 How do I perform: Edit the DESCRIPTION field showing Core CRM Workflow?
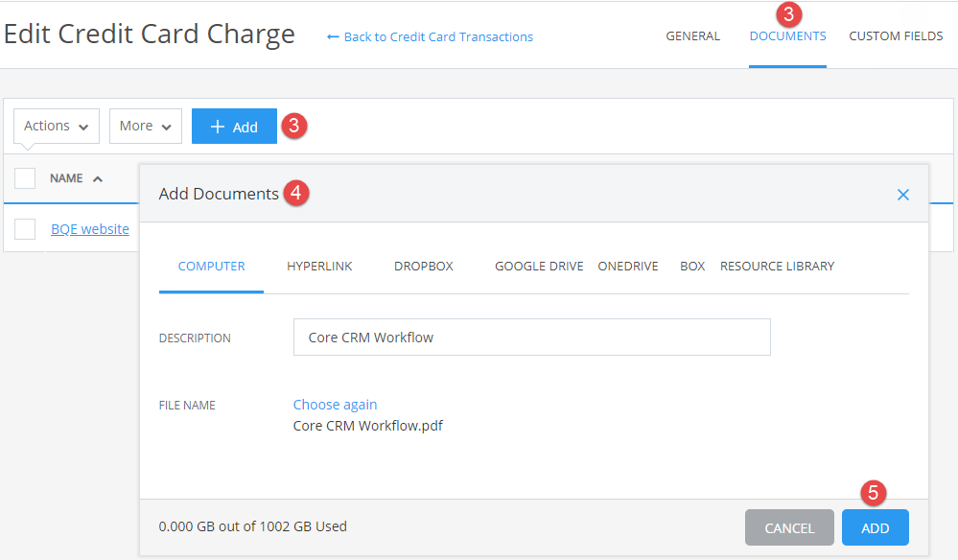pos(531,337)
